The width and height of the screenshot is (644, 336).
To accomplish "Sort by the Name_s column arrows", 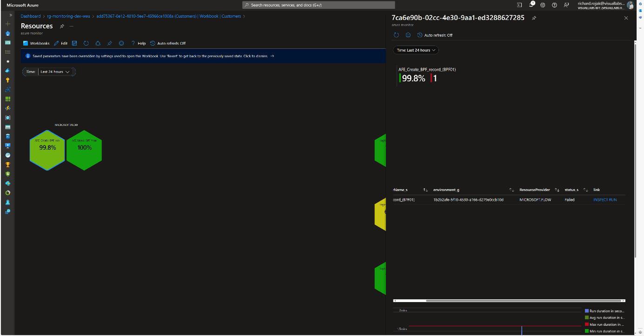I will (425, 190).
